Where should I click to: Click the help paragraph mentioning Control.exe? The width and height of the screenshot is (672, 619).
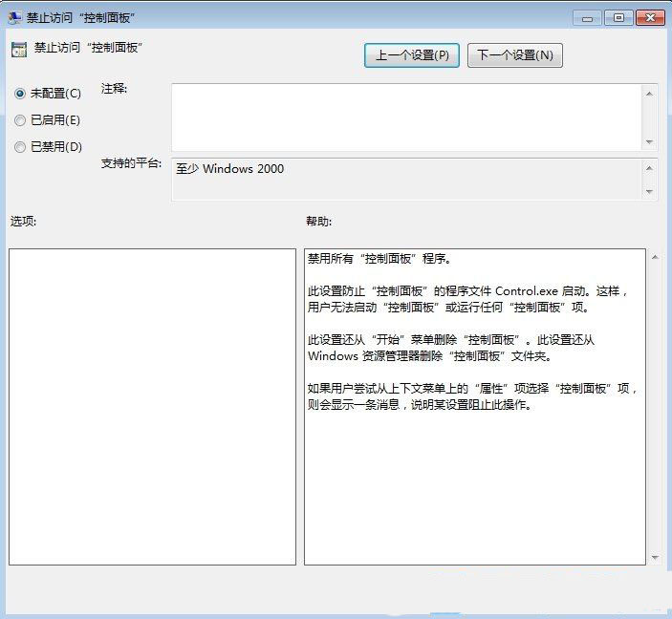pyautogui.click(x=467, y=299)
